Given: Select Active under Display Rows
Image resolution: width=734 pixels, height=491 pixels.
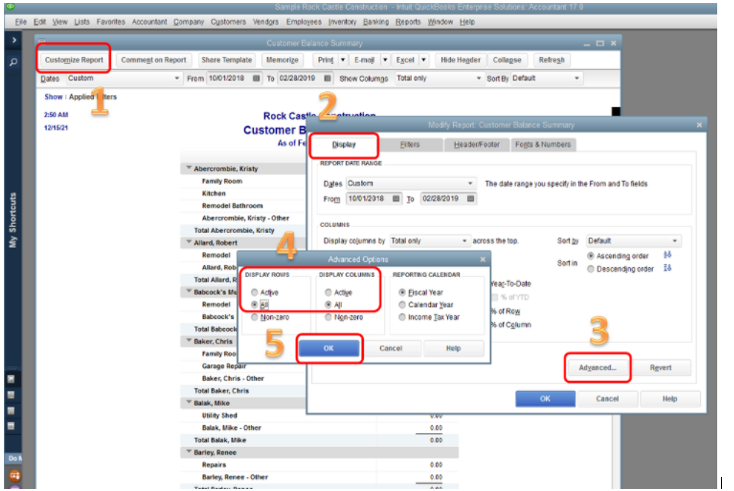Looking at the screenshot, I should pyautogui.click(x=255, y=292).
